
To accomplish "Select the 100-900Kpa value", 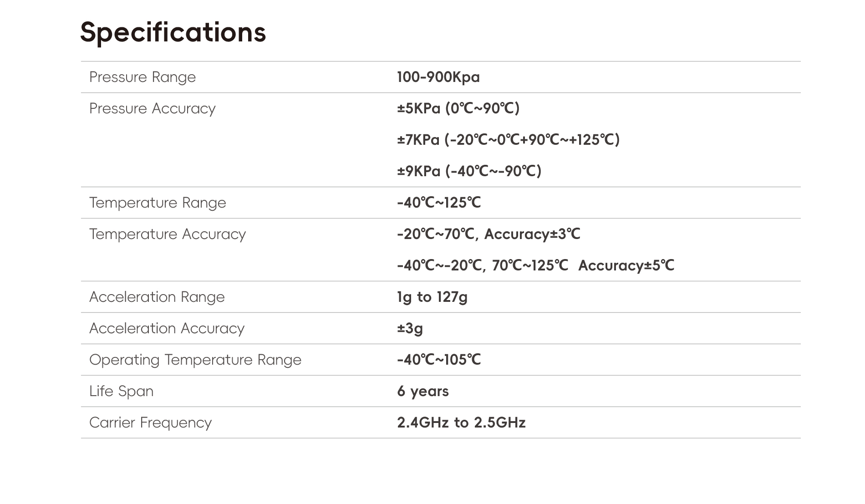I will pyautogui.click(x=438, y=77).
